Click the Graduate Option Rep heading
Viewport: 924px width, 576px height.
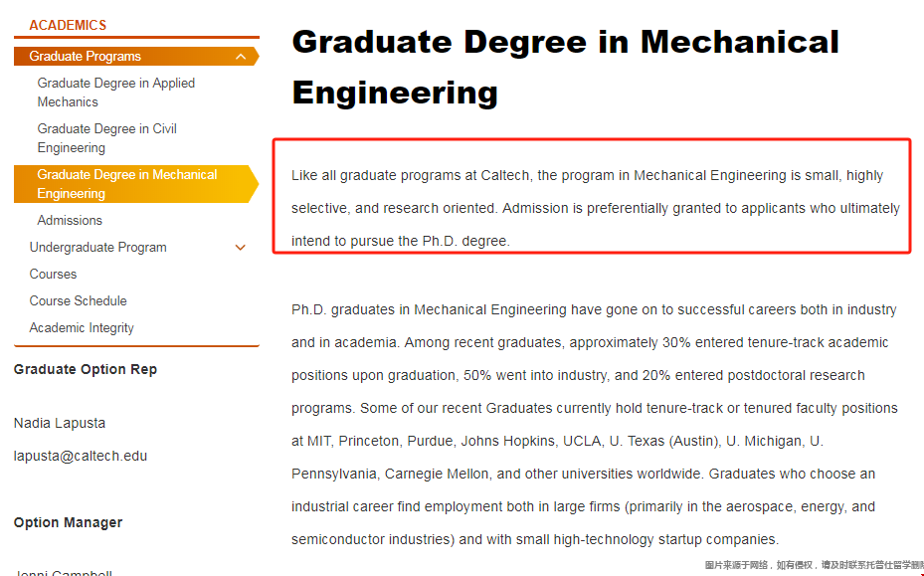[86, 370]
